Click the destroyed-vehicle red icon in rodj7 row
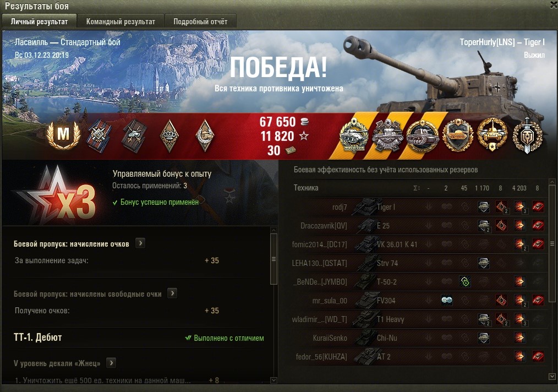The width and height of the screenshot is (558, 392). click(538, 206)
